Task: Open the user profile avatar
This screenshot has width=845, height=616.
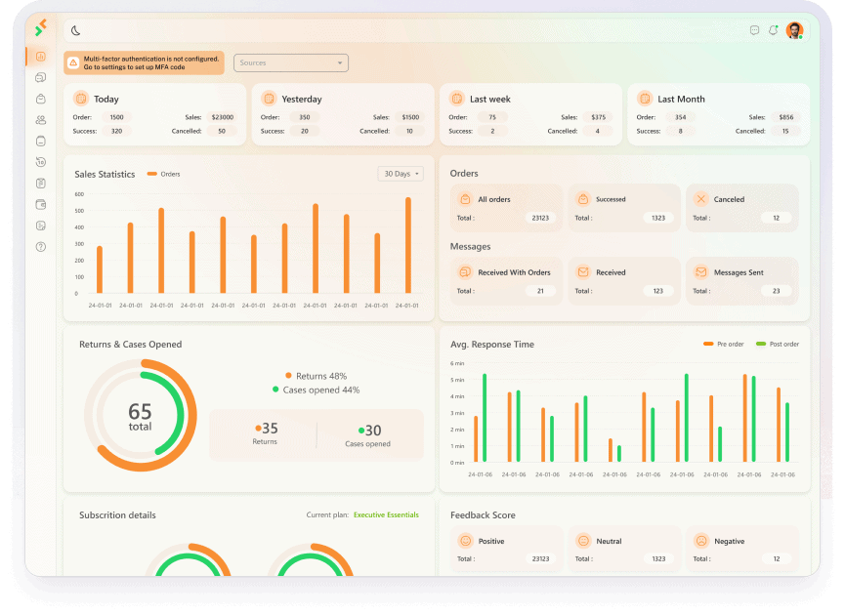Action: 794,30
